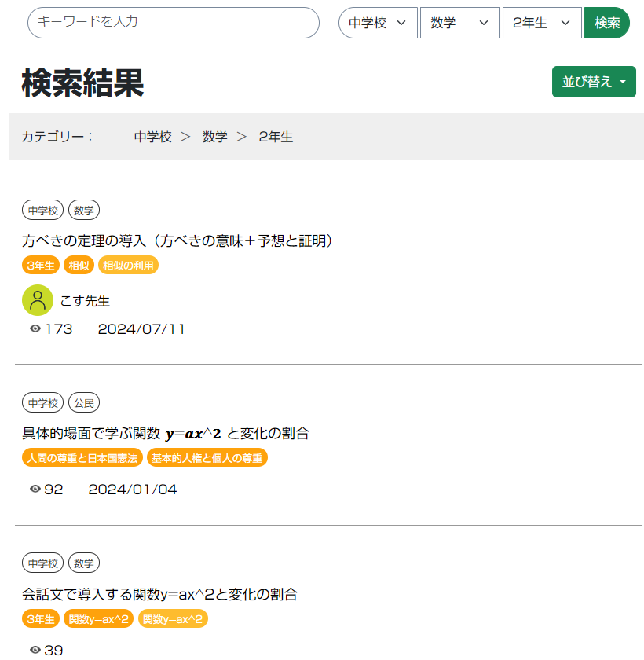The image size is (644, 660).
Task: Click the 公民 subject badge
Action: click(x=84, y=403)
